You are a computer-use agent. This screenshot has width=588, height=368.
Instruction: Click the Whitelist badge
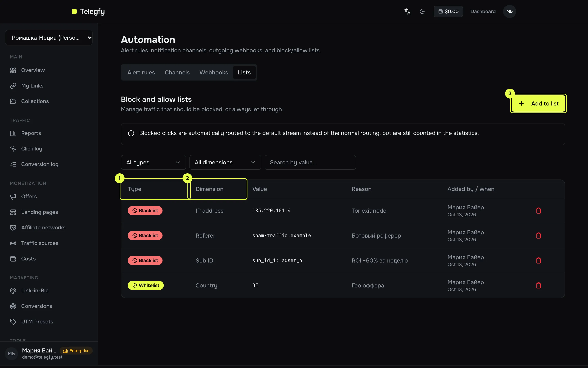point(146,285)
